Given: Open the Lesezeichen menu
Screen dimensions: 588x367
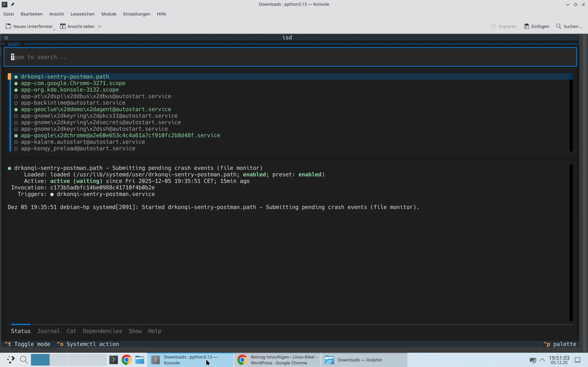Looking at the screenshot, I should pos(82,14).
